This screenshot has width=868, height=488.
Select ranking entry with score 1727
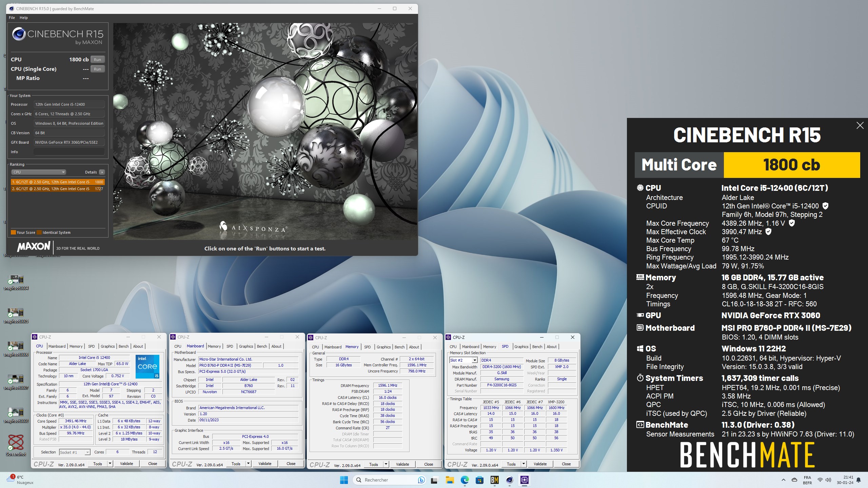(x=57, y=189)
